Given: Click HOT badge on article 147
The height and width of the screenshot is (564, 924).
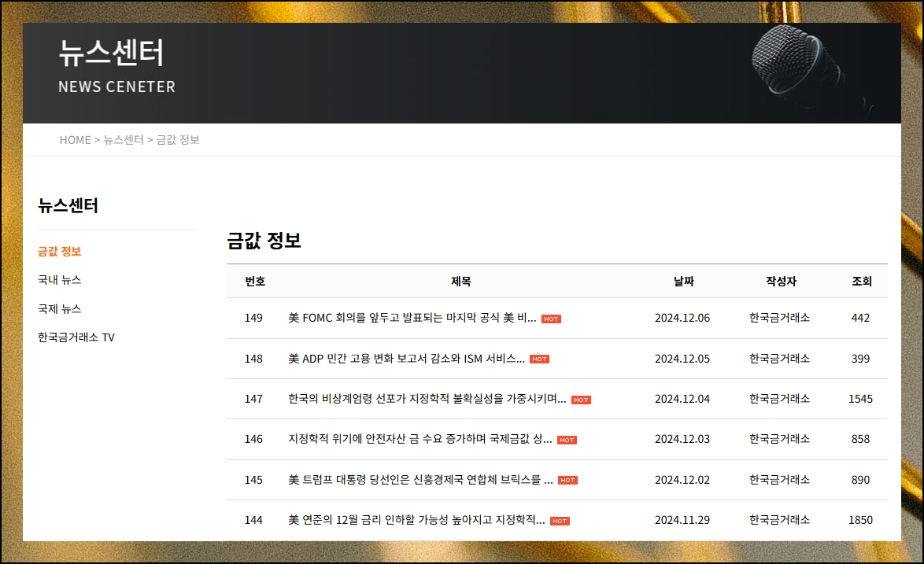Looking at the screenshot, I should [581, 400].
